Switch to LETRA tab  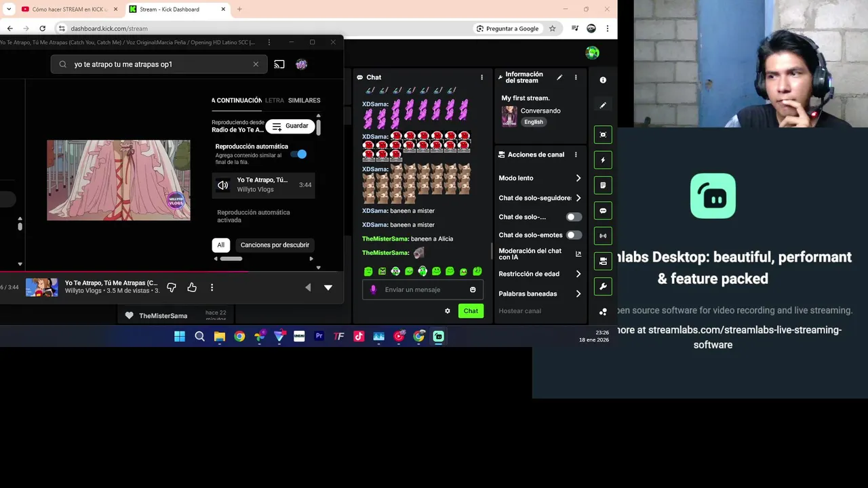click(x=275, y=100)
